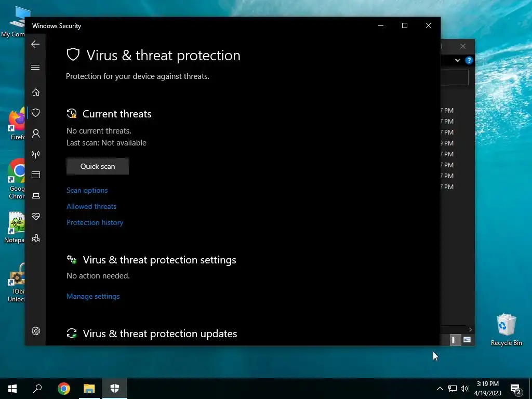The width and height of the screenshot is (532, 399).
Task: Open Device security laptop icon
Action: click(36, 196)
